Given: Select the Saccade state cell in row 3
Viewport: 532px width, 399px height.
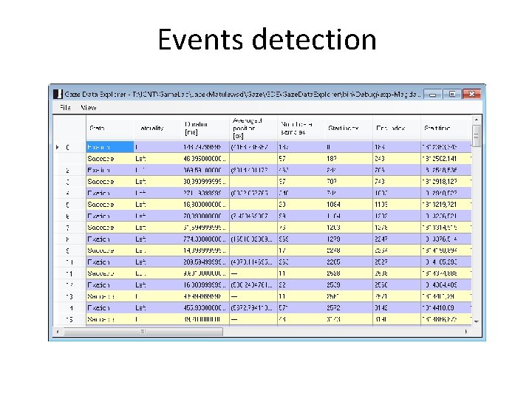Looking at the screenshot, I should (x=110, y=182).
